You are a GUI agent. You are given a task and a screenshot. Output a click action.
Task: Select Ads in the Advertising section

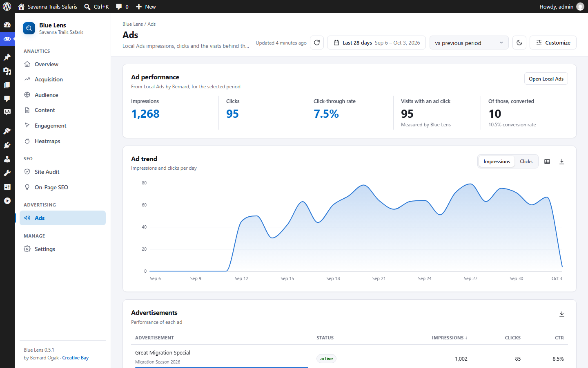[62, 218]
